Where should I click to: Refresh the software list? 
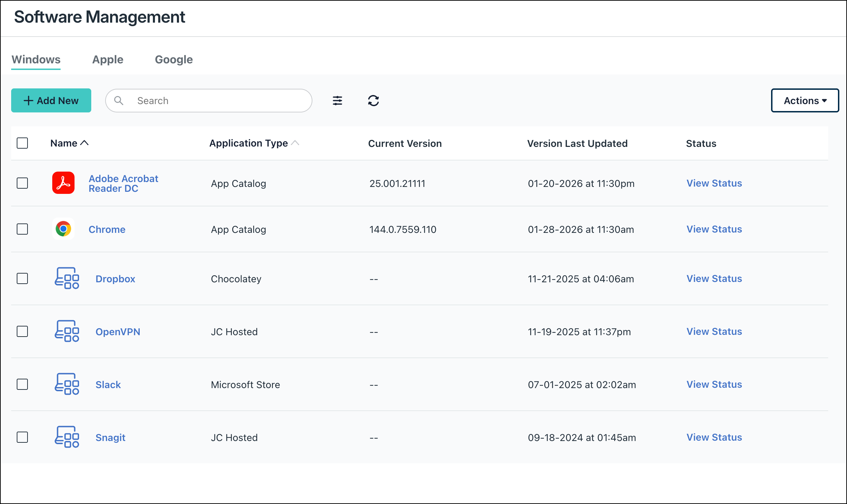click(373, 101)
